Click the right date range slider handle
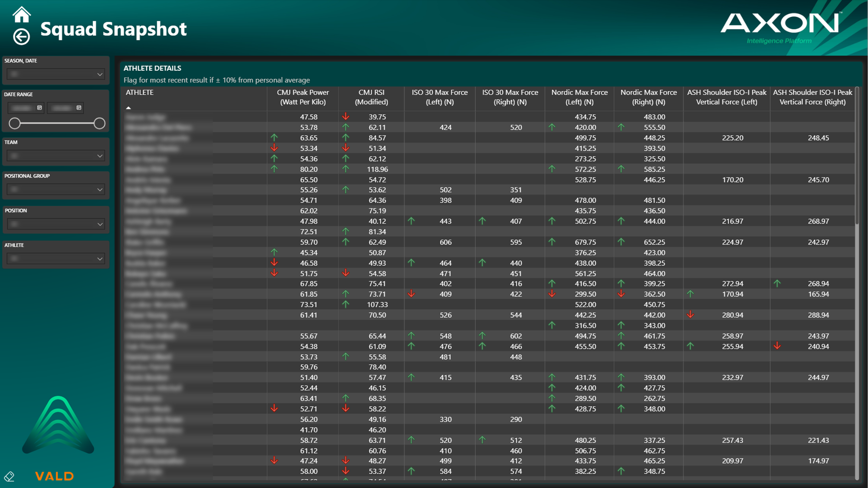 (x=99, y=123)
